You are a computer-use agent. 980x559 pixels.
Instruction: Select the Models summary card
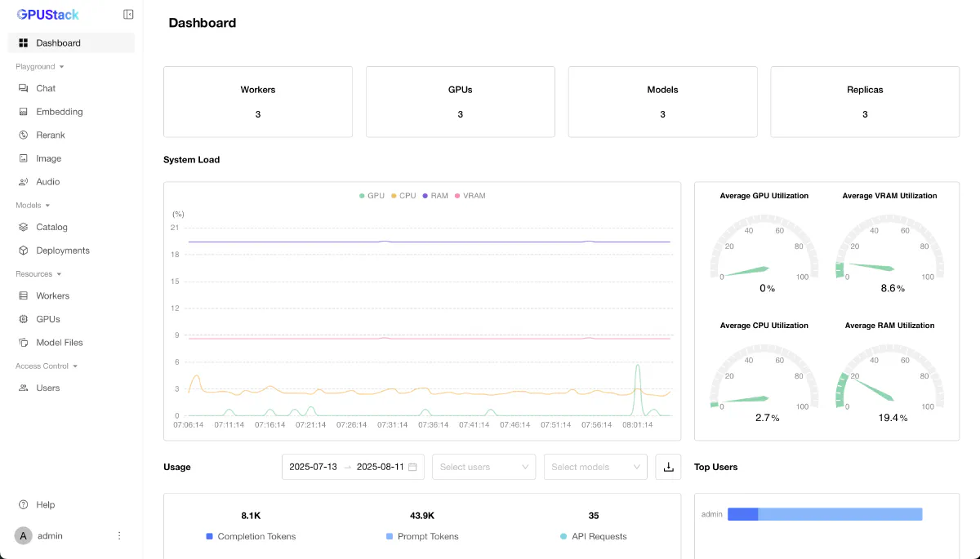(662, 102)
